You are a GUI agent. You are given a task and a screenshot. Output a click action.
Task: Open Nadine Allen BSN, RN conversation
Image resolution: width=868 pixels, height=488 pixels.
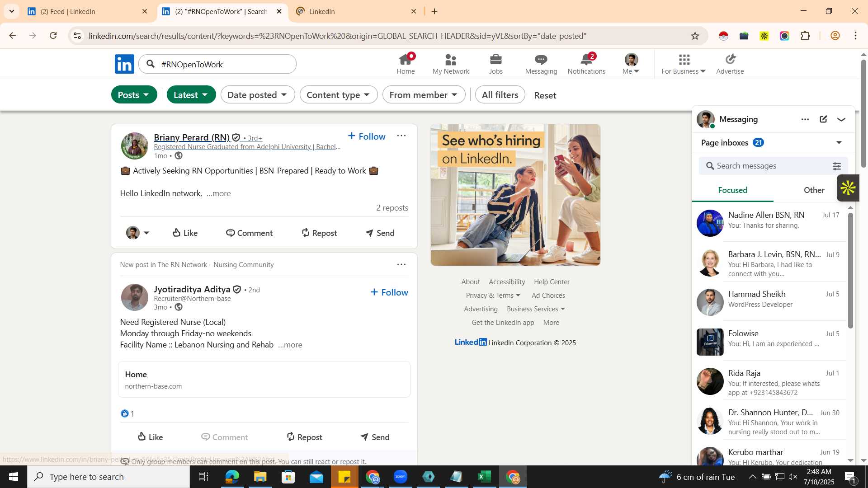[769, 222]
